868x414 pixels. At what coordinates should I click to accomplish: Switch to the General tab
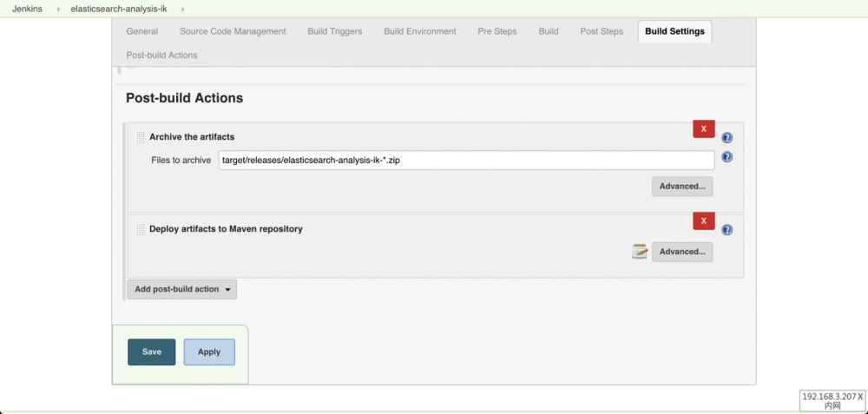click(142, 31)
